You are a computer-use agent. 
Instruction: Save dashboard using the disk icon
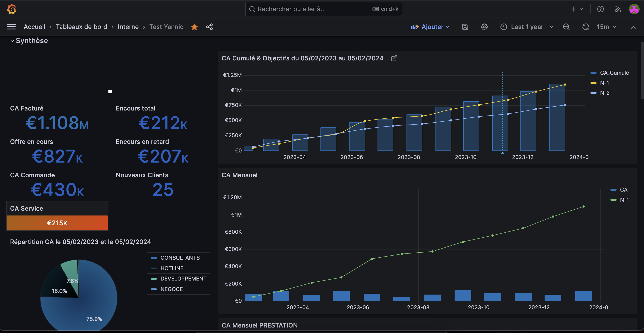(465, 27)
